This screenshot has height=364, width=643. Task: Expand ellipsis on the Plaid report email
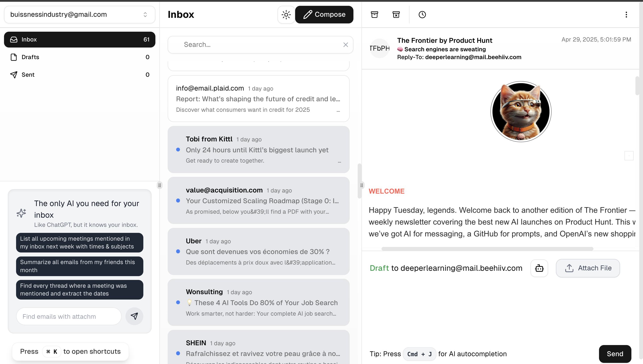point(338,111)
